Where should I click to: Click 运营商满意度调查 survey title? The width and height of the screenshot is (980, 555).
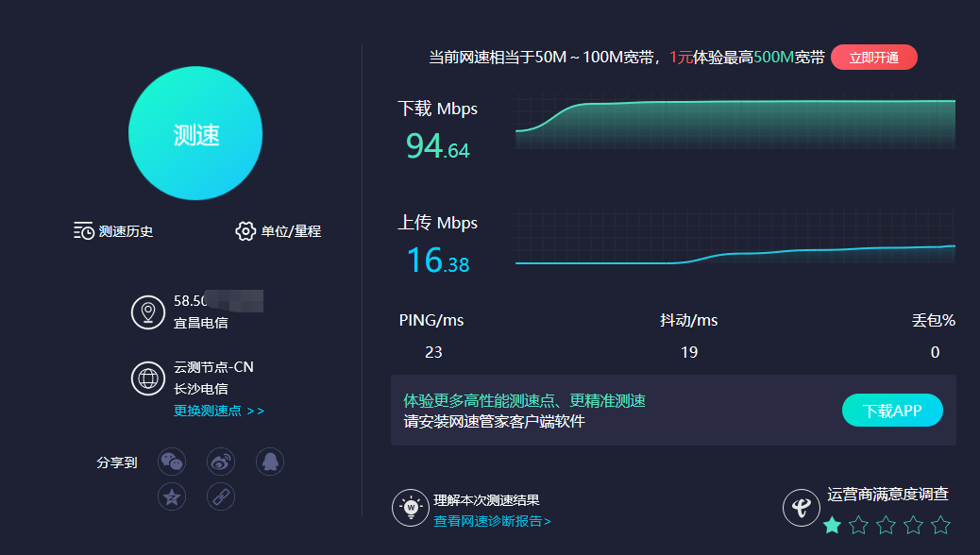pyautogui.click(x=888, y=495)
